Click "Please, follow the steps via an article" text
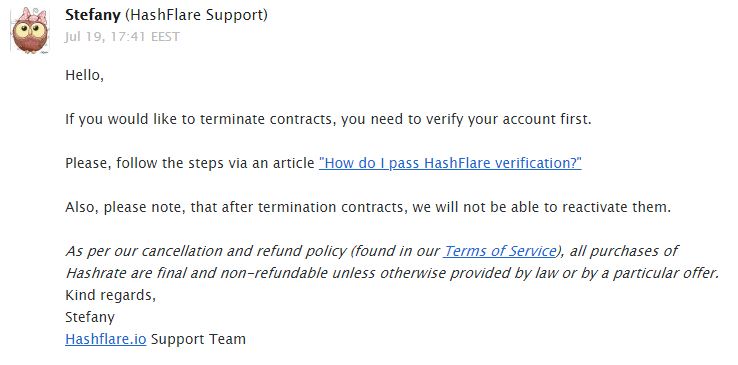 [x=190, y=163]
